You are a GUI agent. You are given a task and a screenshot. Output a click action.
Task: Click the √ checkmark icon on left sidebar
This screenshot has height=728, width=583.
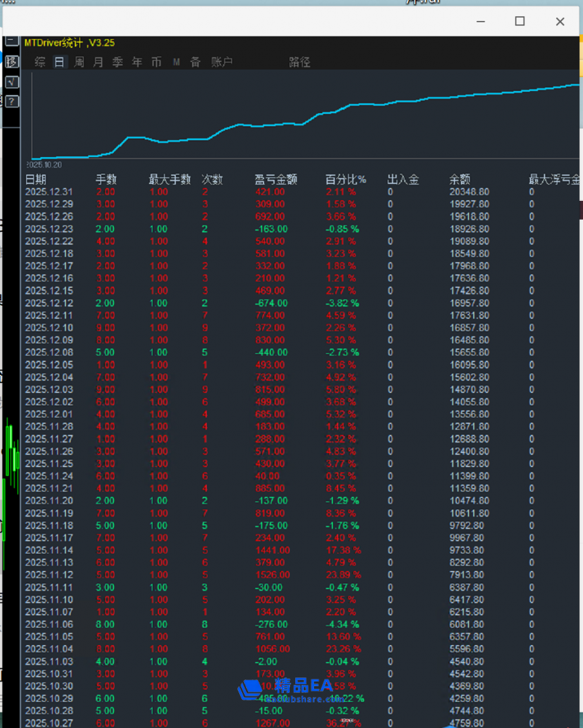pyautogui.click(x=11, y=82)
